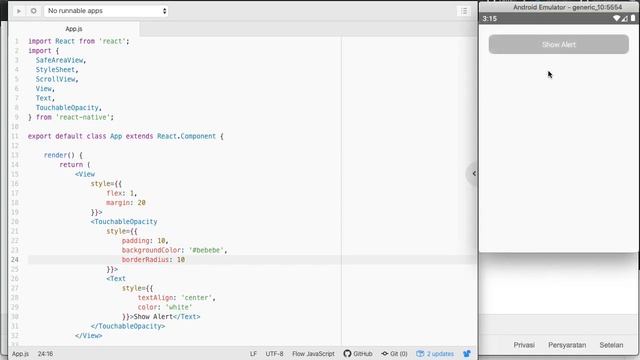Click App.js filename in status bar
Viewport: 640px width, 360px height.
[x=20, y=354]
